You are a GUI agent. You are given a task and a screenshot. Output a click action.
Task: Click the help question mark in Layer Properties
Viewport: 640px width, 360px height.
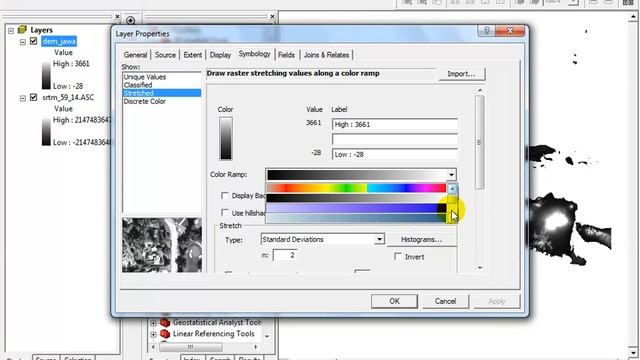[x=487, y=31]
